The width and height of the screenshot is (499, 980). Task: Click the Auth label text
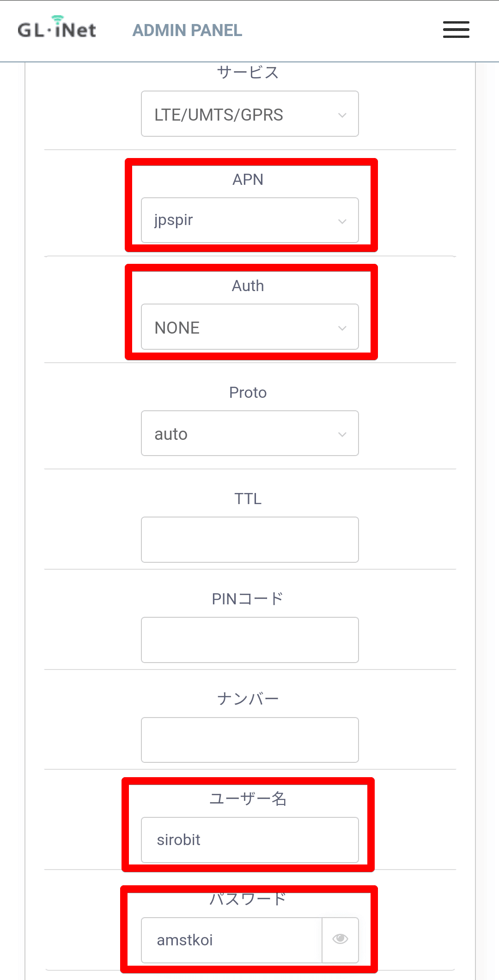tap(248, 286)
